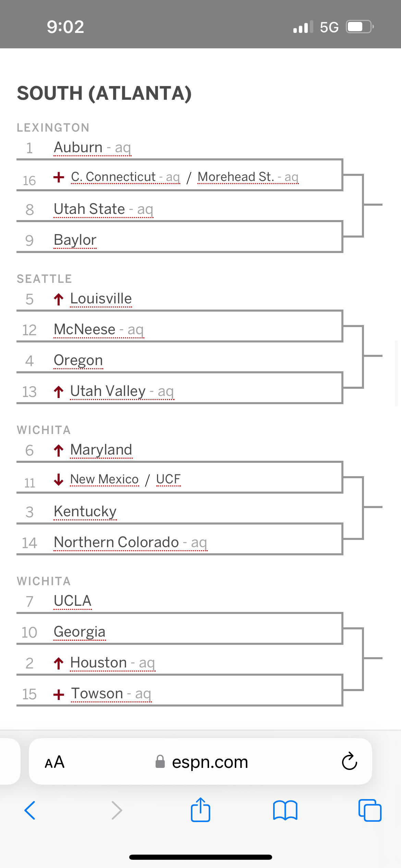
Task: Open the AA reader options button
Action: click(55, 762)
